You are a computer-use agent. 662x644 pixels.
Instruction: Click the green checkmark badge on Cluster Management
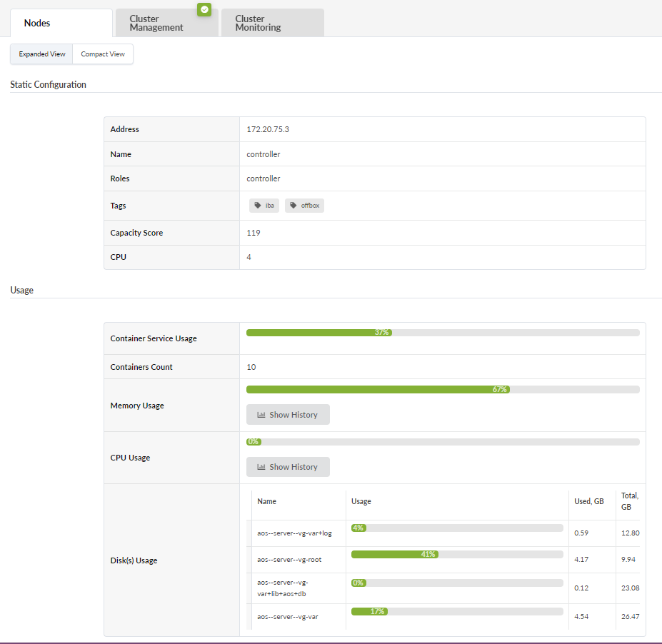pos(204,9)
